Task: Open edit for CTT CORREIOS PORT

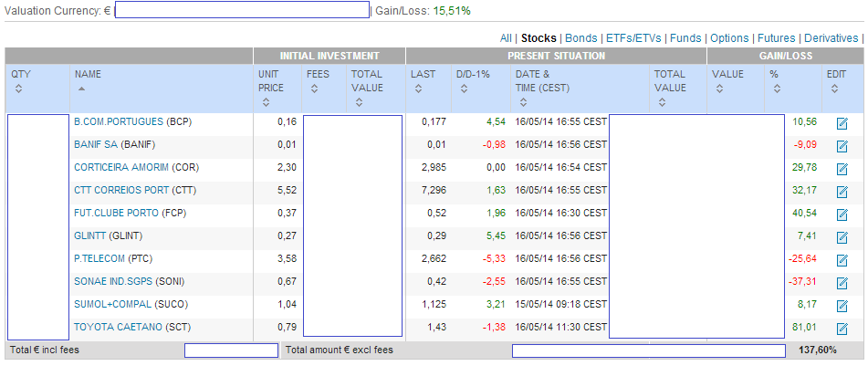Action: click(x=842, y=192)
